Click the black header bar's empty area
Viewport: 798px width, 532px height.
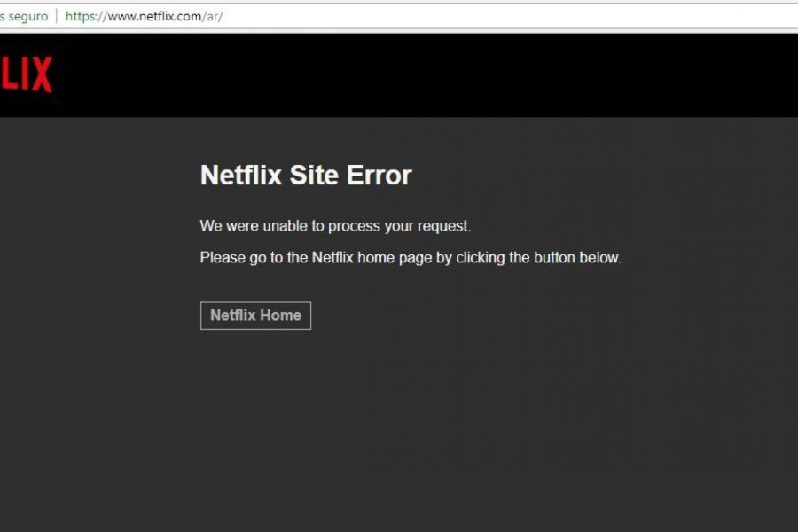(407, 75)
